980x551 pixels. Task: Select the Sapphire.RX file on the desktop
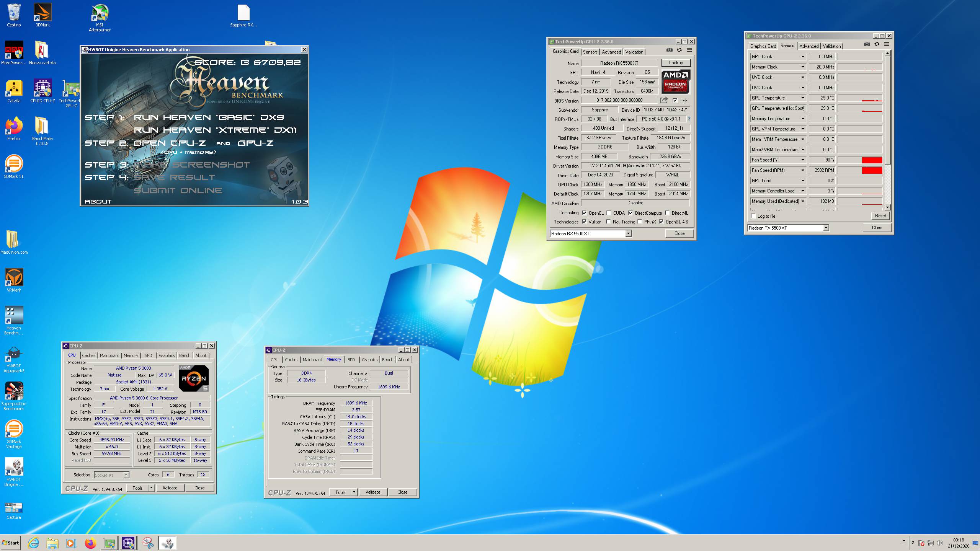(243, 15)
